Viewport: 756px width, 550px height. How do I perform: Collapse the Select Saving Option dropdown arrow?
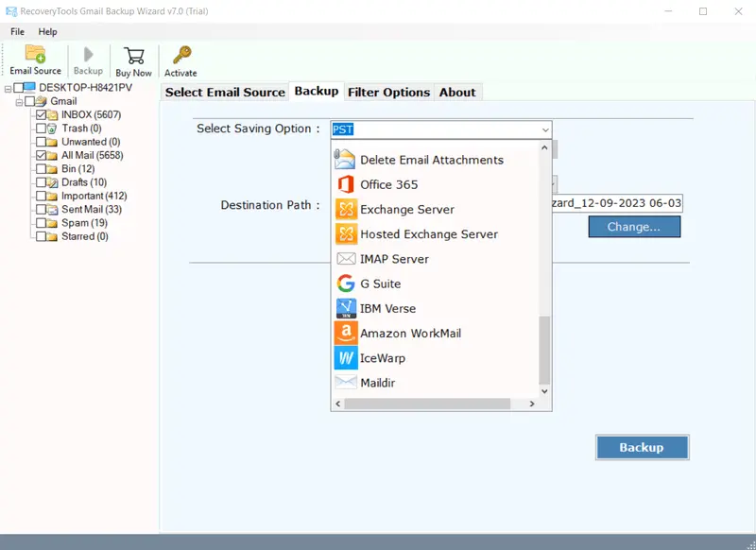[545, 129]
